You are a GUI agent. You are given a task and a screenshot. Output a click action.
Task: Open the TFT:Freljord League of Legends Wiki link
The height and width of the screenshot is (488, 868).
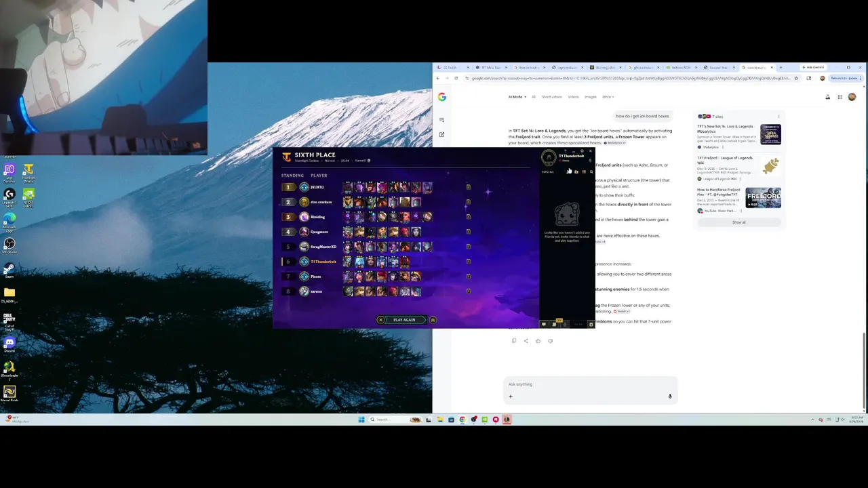(x=725, y=160)
